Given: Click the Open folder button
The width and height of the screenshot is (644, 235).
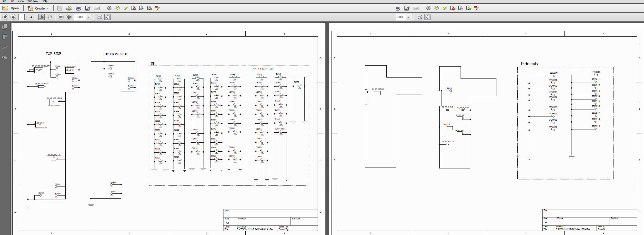Looking at the screenshot, I should [x=11, y=8].
